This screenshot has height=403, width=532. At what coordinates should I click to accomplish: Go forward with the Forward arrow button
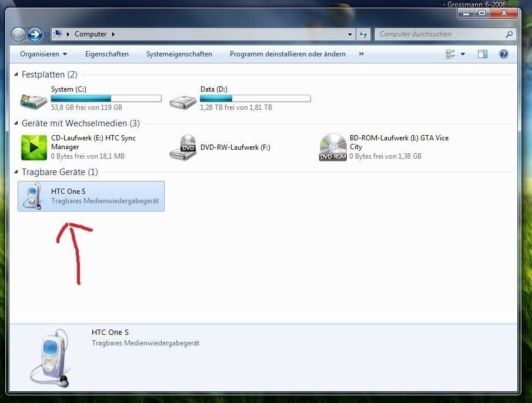coord(35,34)
